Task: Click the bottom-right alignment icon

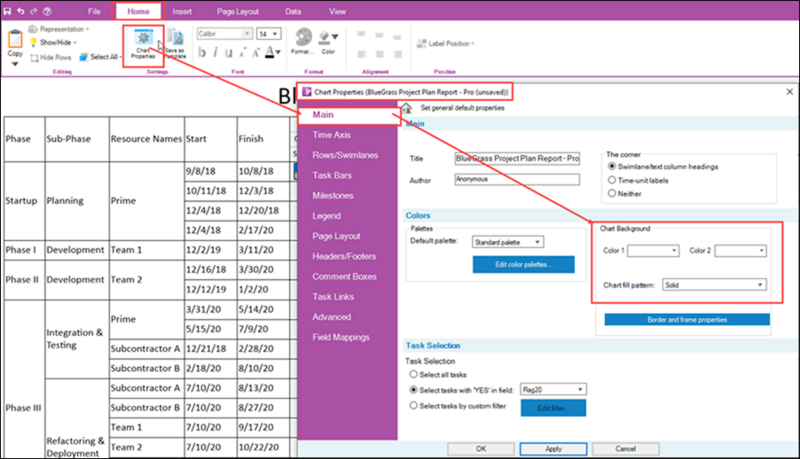Action: point(397,54)
